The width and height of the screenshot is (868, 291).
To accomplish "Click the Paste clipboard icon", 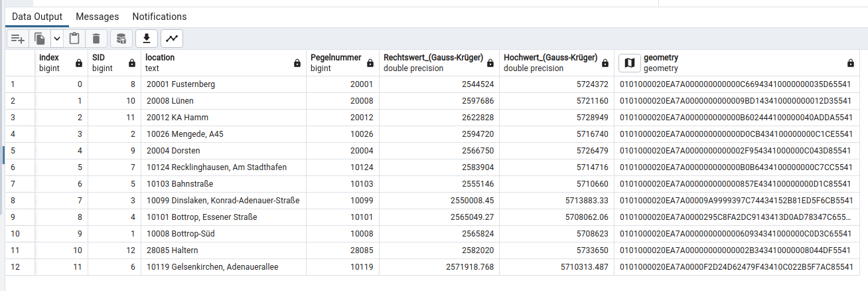I will pyautogui.click(x=74, y=39).
